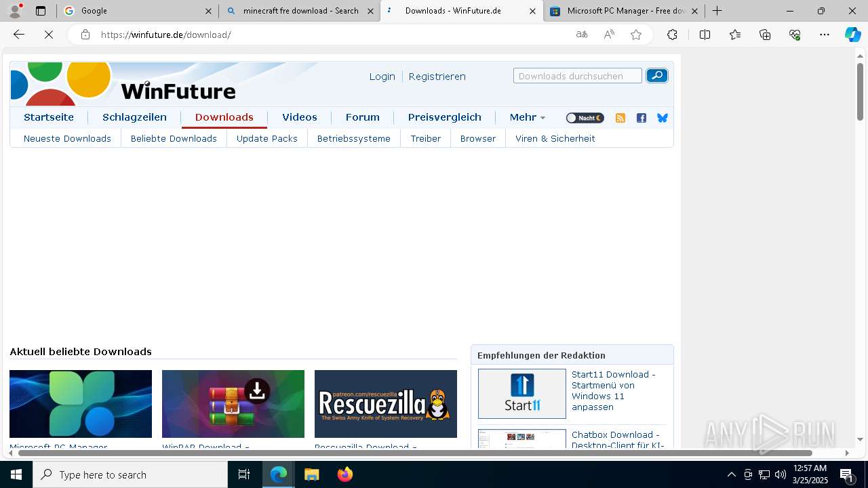Open Preisvergleich navigation item
This screenshot has width=868, height=488.
[x=445, y=117]
